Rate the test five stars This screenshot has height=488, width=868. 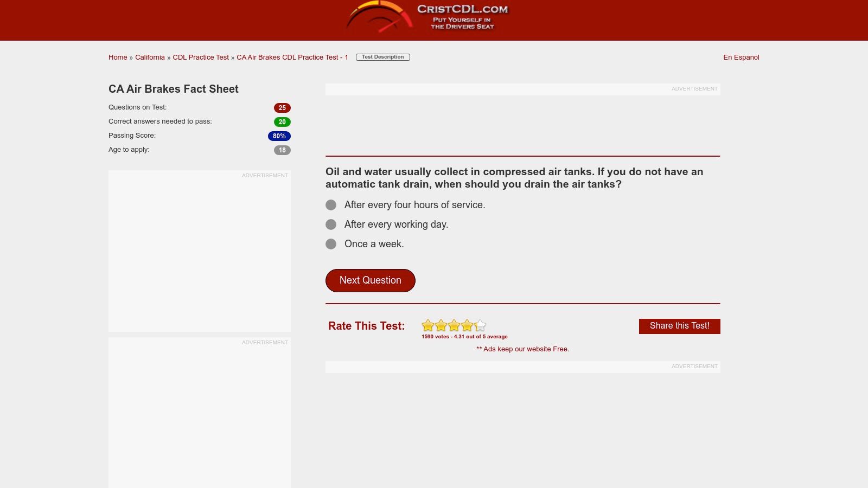coord(480,325)
